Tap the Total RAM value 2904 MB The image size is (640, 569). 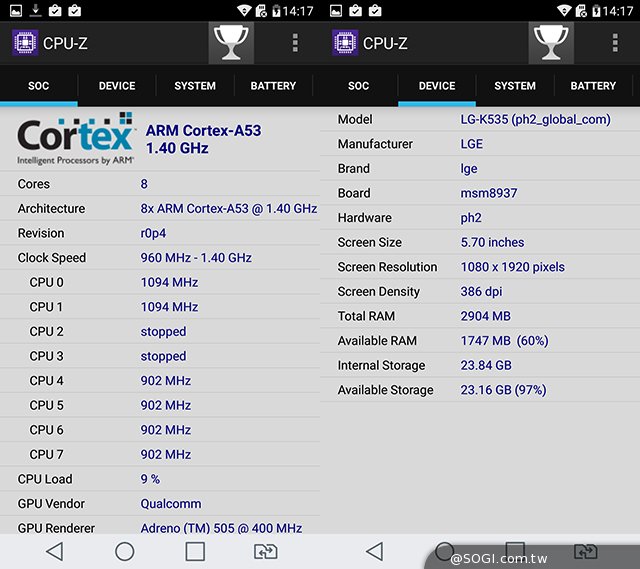coord(485,316)
